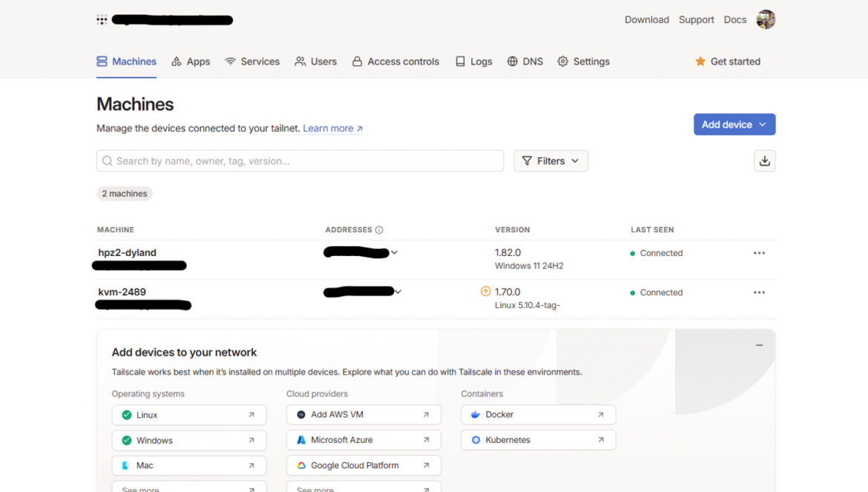Switch to the Apps tab
The image size is (868, 492).
[x=191, y=62]
